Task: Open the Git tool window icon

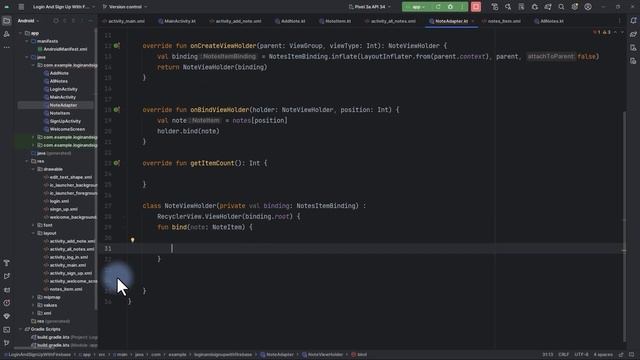Action: pos(7,343)
